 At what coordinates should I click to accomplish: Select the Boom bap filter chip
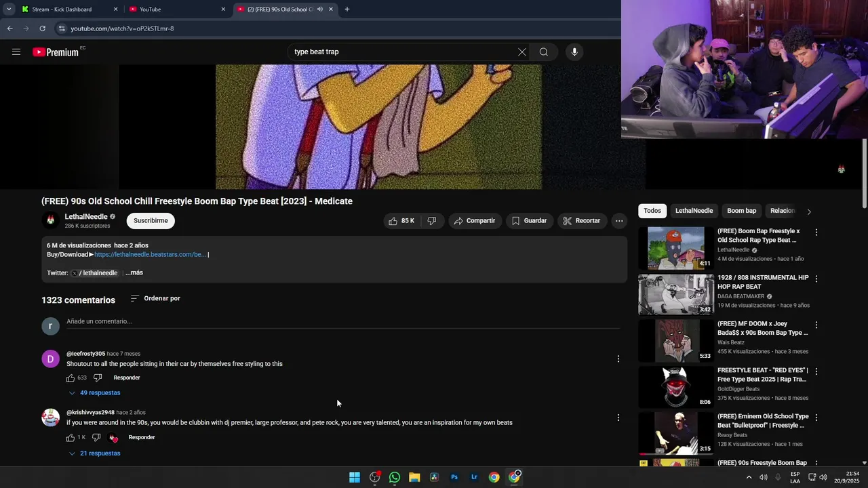[x=742, y=211]
